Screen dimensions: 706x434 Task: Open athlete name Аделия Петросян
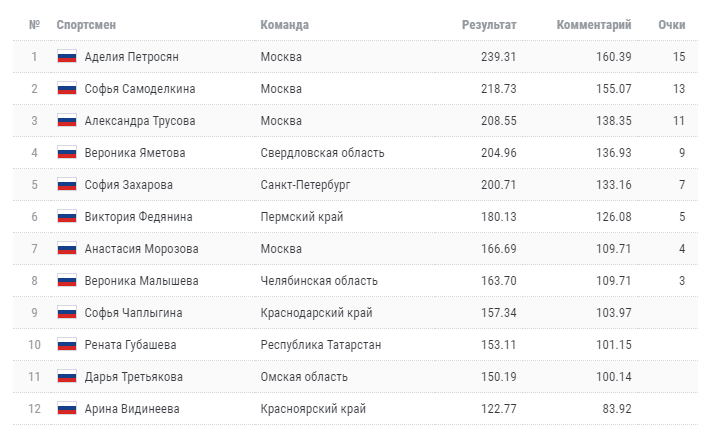tap(131, 57)
